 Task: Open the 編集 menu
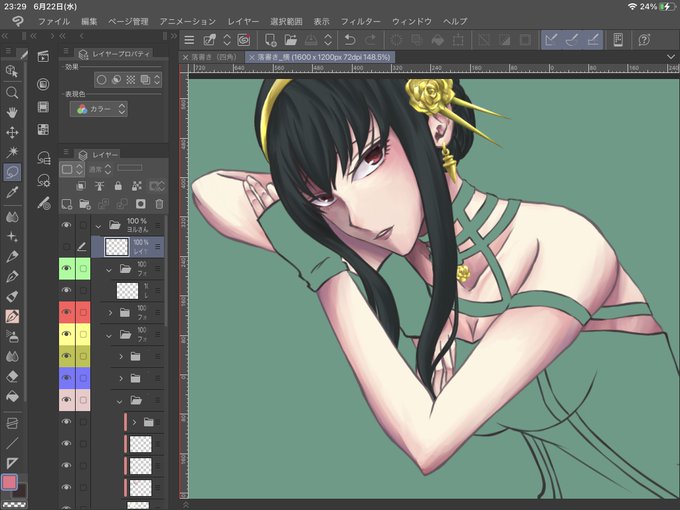pos(89,21)
